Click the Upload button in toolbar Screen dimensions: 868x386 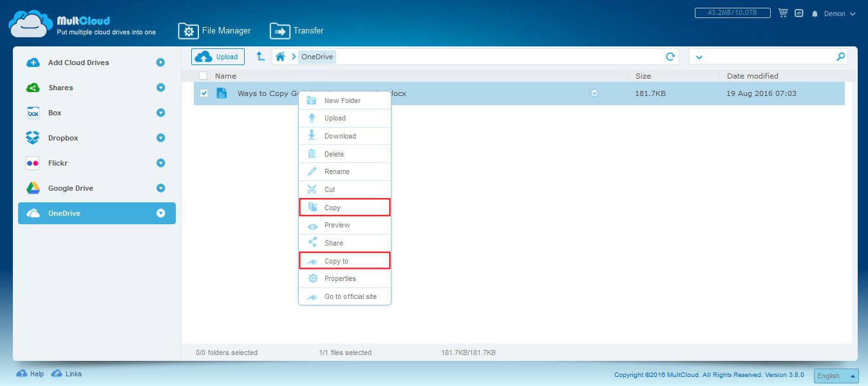pyautogui.click(x=218, y=57)
